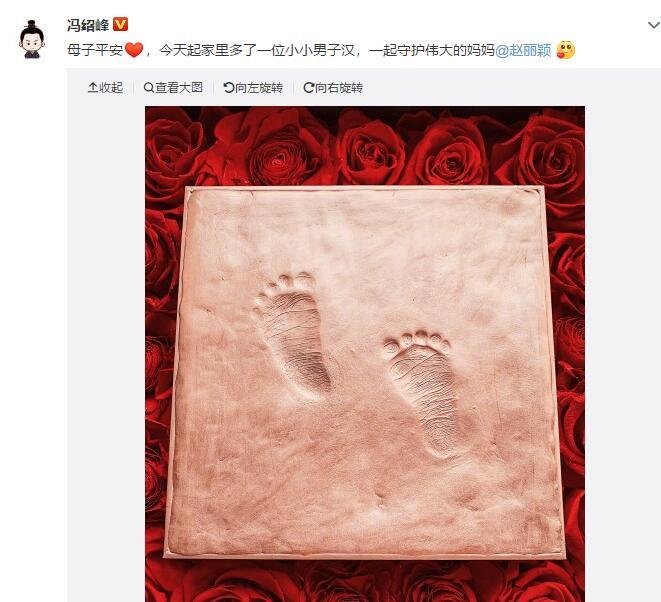Click the counterclockwise rotate arrow icon

228,88
